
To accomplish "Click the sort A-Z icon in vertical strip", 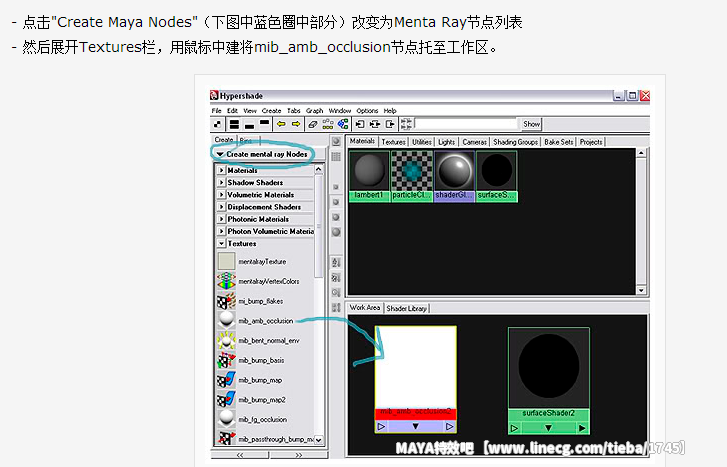I will (x=336, y=262).
